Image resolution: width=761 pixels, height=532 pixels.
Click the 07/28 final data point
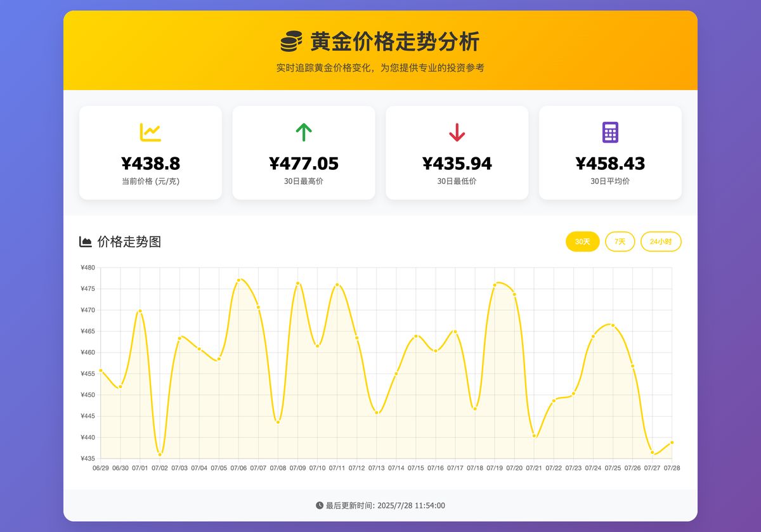[x=672, y=443]
